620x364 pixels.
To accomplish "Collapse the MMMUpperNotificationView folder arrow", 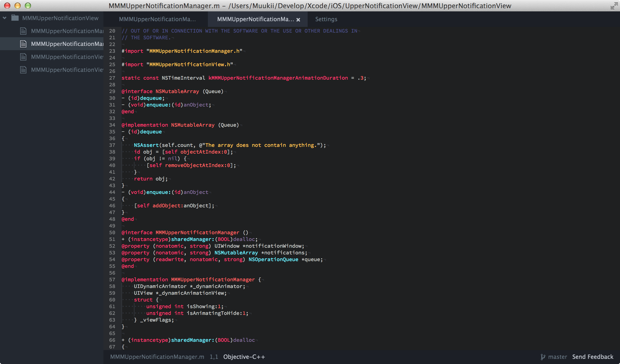I will click(5, 18).
